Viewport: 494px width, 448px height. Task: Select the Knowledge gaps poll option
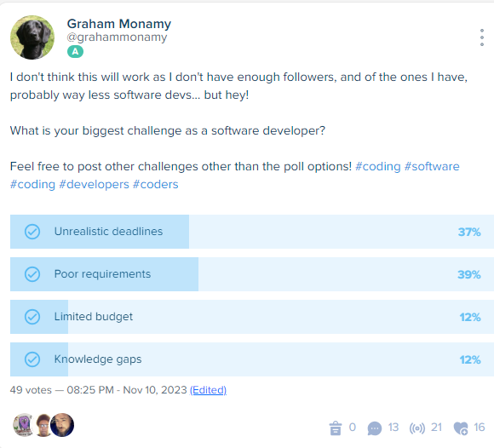point(252,359)
